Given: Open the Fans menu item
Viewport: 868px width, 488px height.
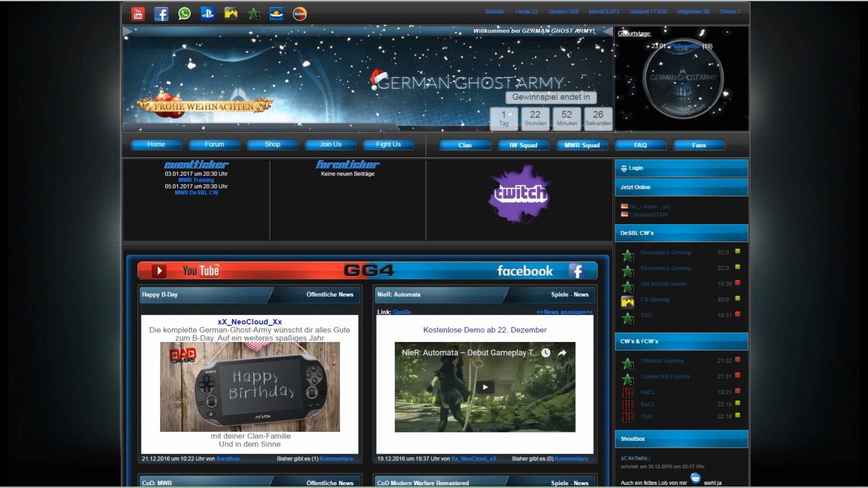Looking at the screenshot, I should pyautogui.click(x=699, y=145).
